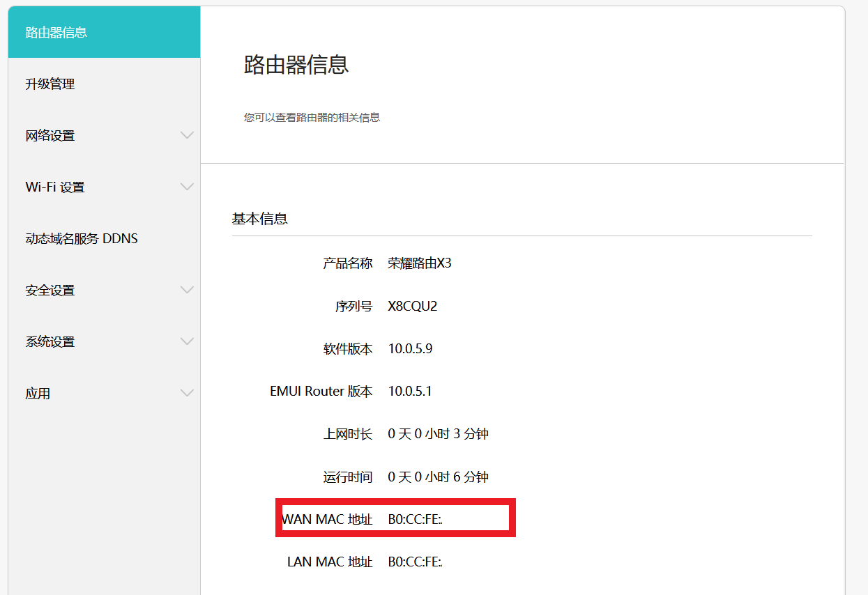Expand the 网络设置 chevron arrow
The height and width of the screenshot is (595, 868).
click(187, 135)
